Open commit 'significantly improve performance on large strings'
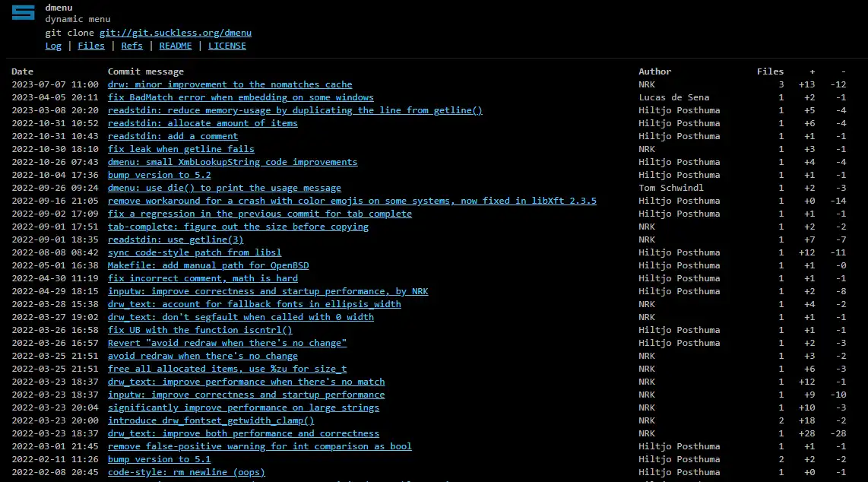The width and height of the screenshot is (868, 482). (x=243, y=407)
